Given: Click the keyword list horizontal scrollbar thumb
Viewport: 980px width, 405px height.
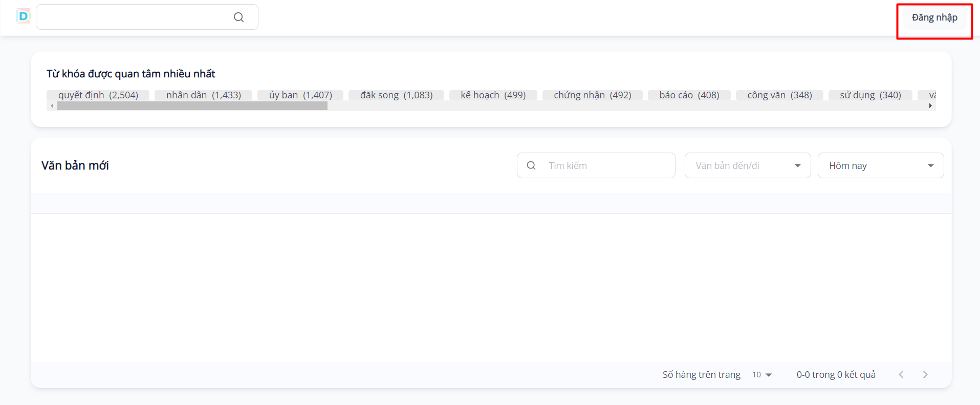Looking at the screenshot, I should (192, 106).
